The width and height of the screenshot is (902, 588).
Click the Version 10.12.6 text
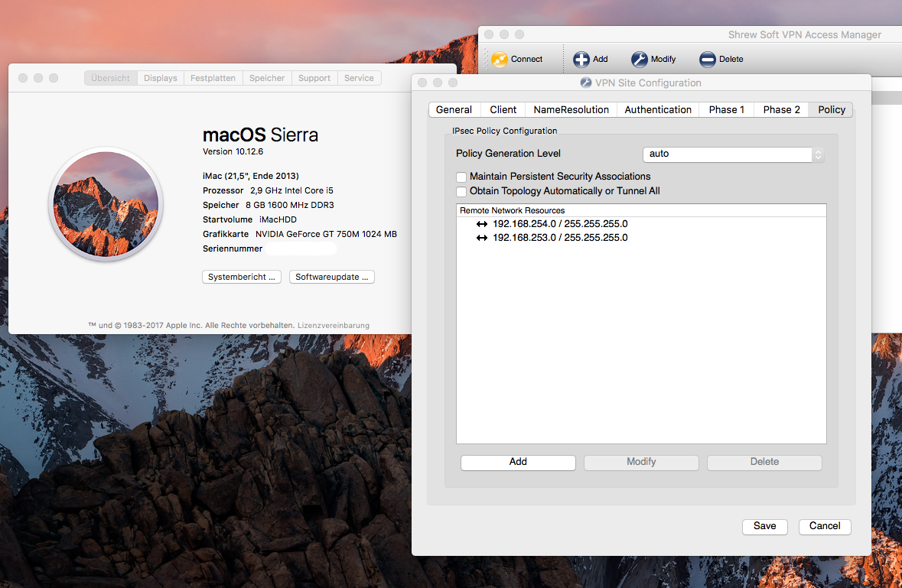tap(233, 151)
